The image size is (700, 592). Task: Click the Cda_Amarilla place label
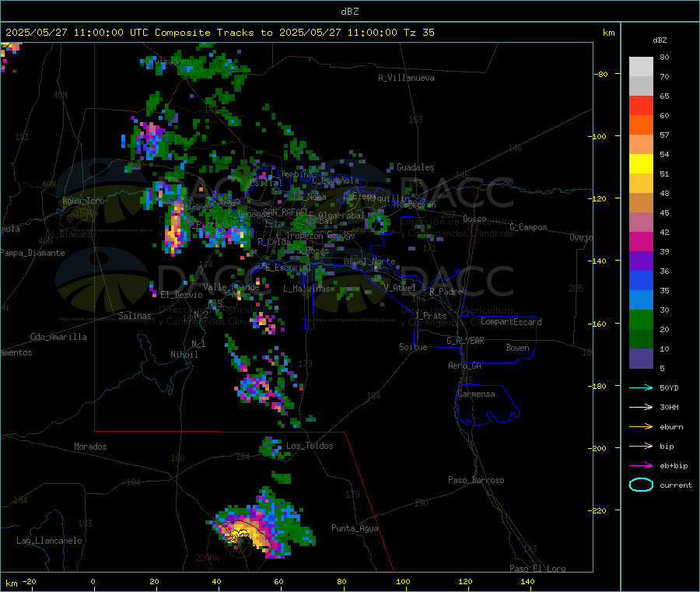pyautogui.click(x=58, y=337)
